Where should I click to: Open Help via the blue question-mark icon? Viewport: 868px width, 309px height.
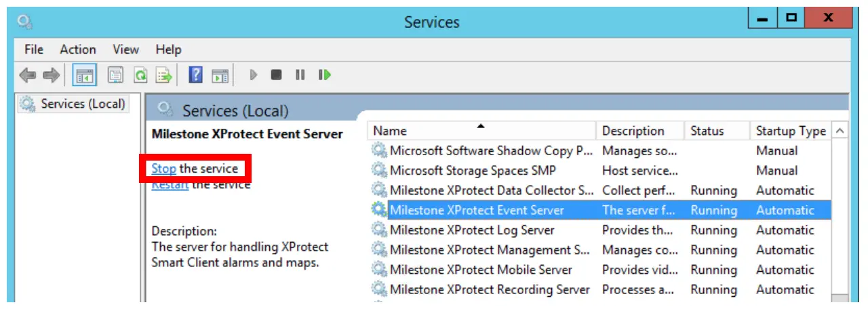[195, 75]
